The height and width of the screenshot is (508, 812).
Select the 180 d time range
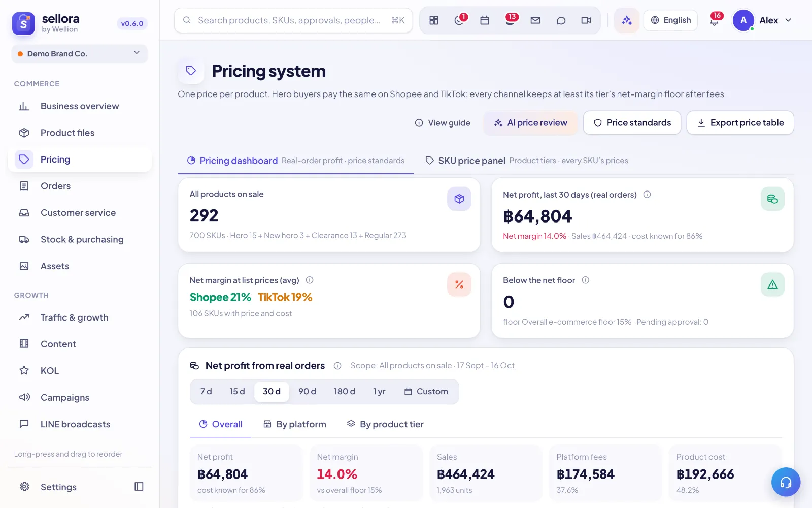pos(345,392)
